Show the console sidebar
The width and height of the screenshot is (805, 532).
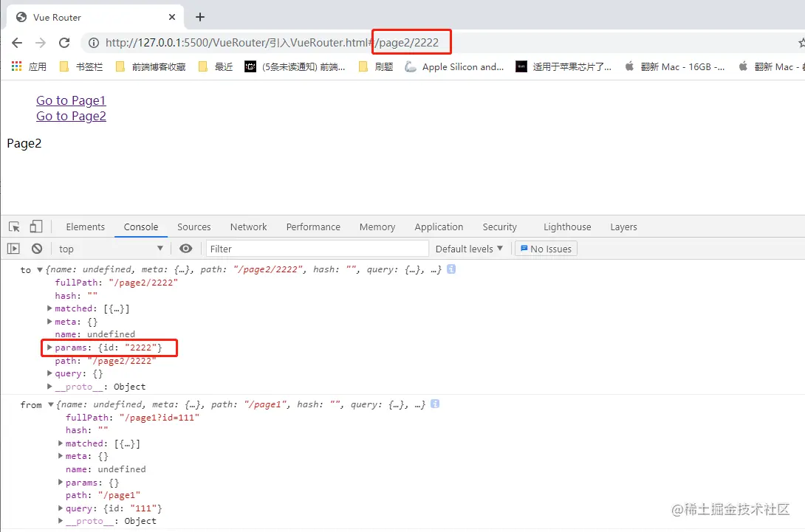tap(13, 249)
